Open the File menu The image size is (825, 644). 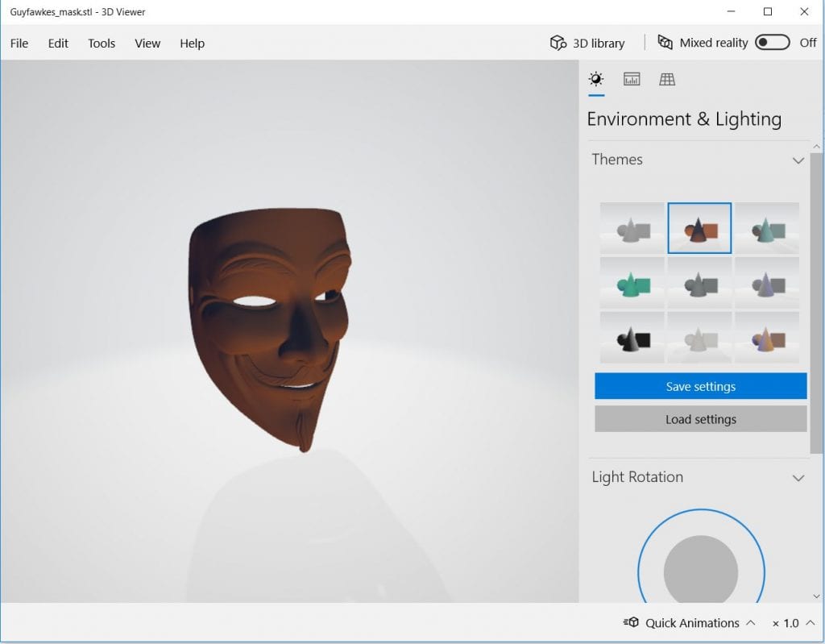point(19,44)
